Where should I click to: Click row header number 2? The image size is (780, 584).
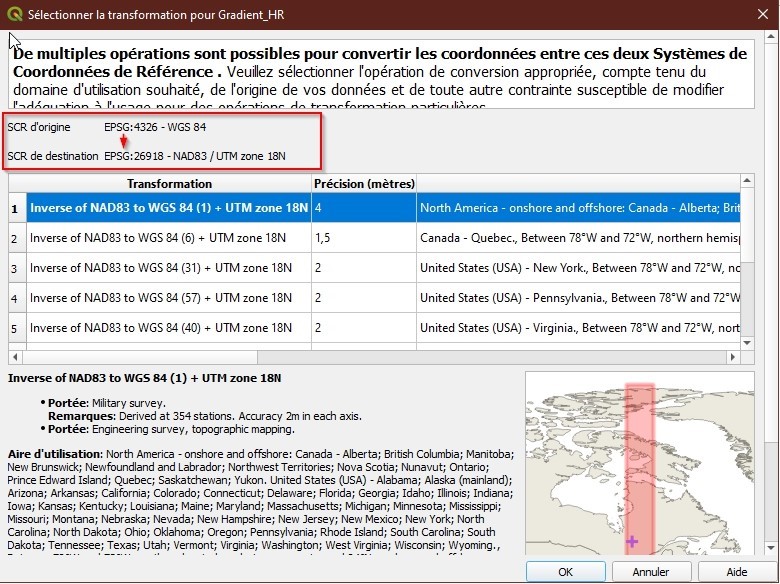tap(17, 238)
